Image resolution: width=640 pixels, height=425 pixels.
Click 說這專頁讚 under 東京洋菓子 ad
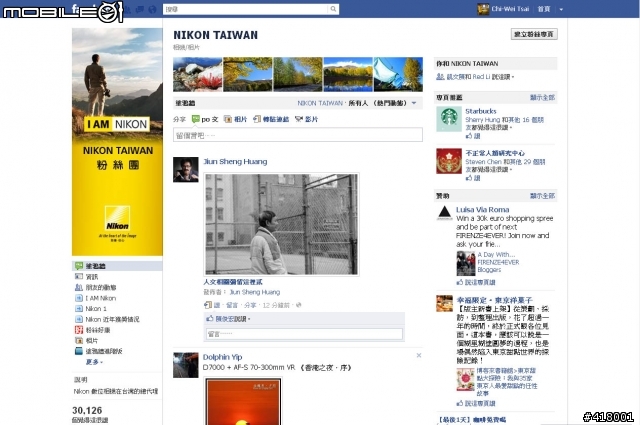[x=476, y=403]
